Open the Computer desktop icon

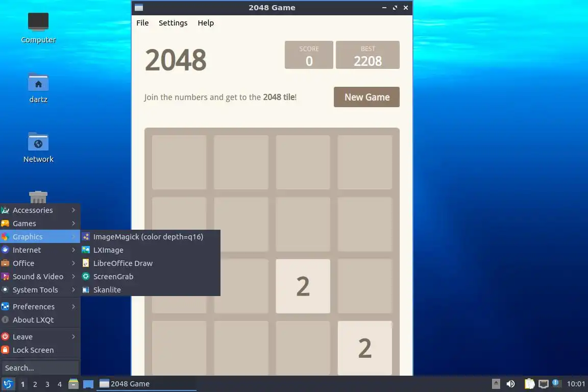pyautogui.click(x=38, y=28)
